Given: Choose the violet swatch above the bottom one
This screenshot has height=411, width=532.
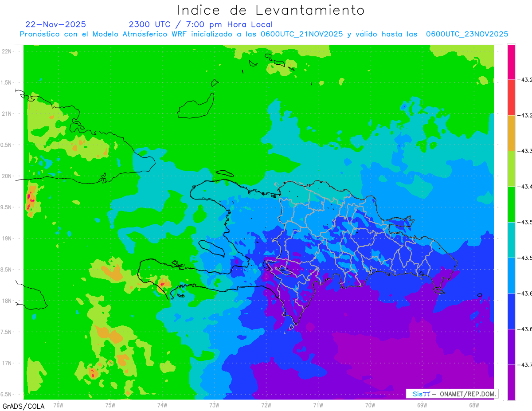Looking at the screenshot, I should click(x=511, y=347).
